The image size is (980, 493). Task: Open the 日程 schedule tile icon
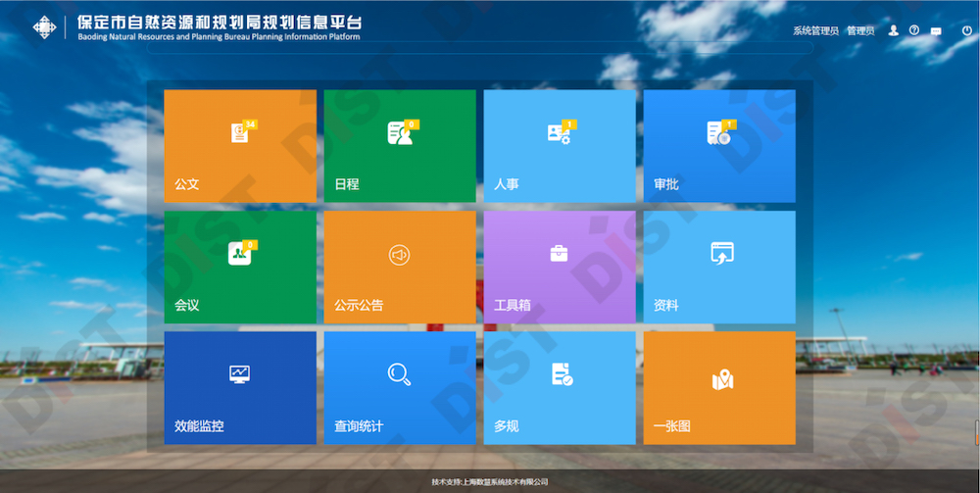point(400,133)
